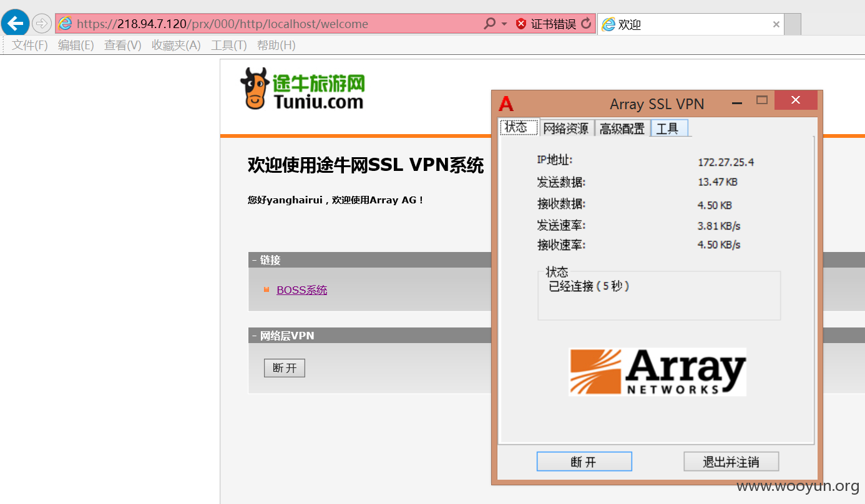Click the 断开 button on the web page
The width and height of the screenshot is (865, 504).
(285, 368)
